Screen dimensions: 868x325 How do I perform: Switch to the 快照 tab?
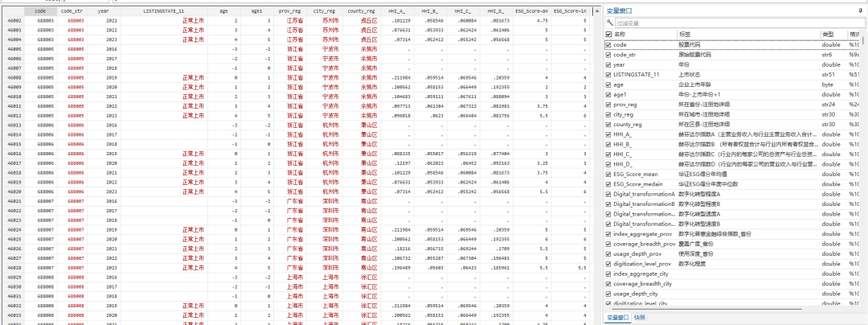coord(639,318)
